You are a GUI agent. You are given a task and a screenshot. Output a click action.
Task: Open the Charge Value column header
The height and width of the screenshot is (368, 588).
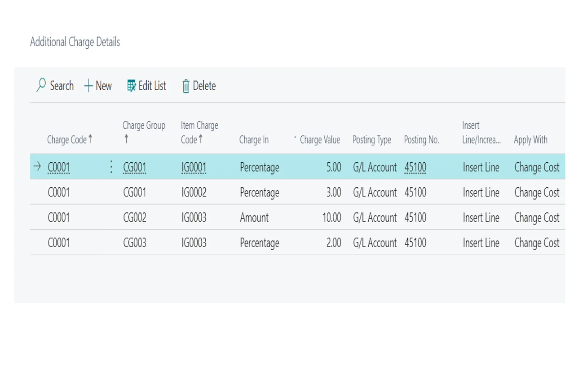tap(320, 140)
